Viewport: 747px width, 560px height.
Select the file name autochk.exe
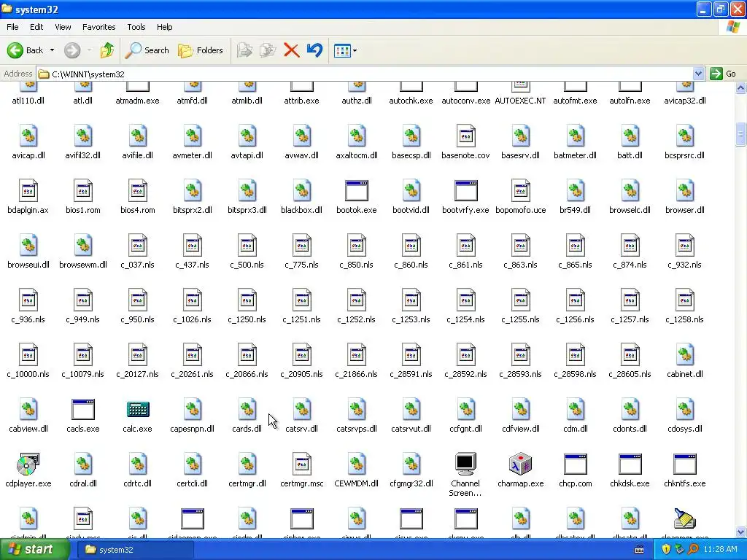click(411, 101)
